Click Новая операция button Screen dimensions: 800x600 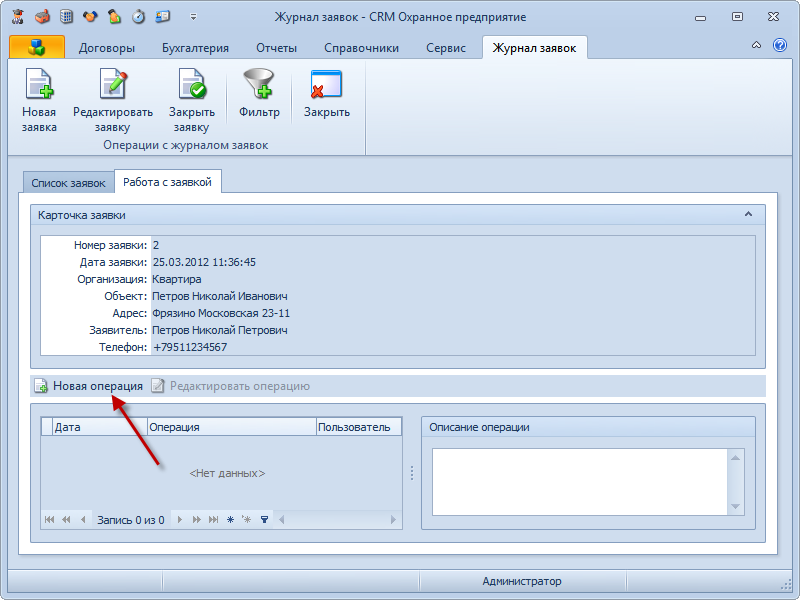[88, 386]
